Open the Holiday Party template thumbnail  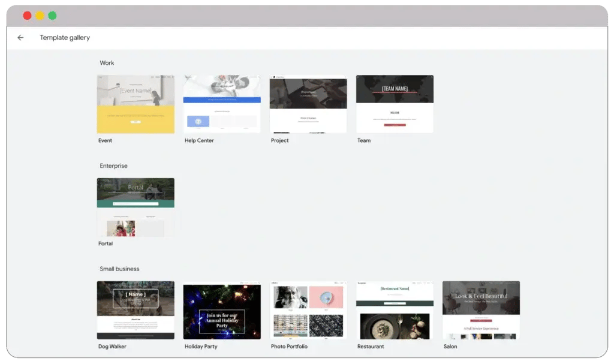point(222,311)
